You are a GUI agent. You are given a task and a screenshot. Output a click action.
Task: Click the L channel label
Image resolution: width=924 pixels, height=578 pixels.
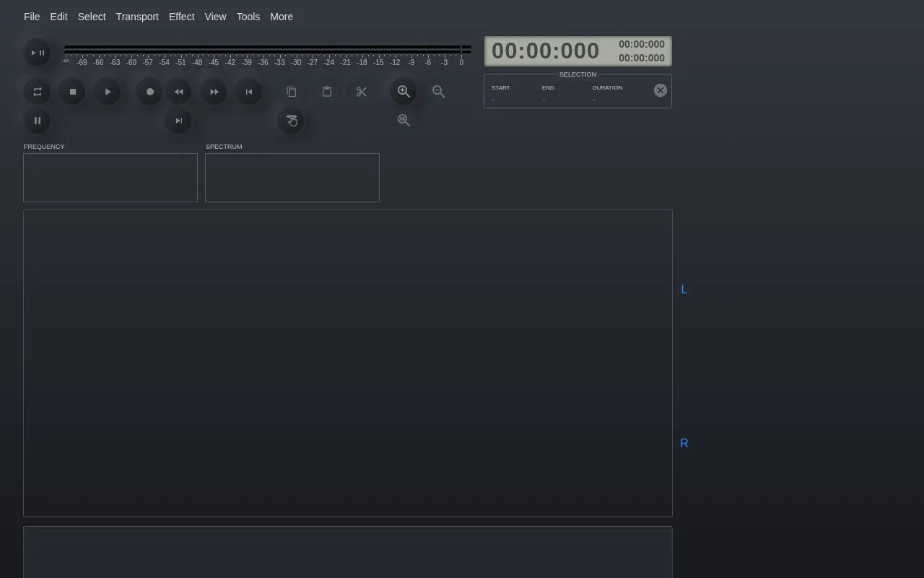point(684,290)
